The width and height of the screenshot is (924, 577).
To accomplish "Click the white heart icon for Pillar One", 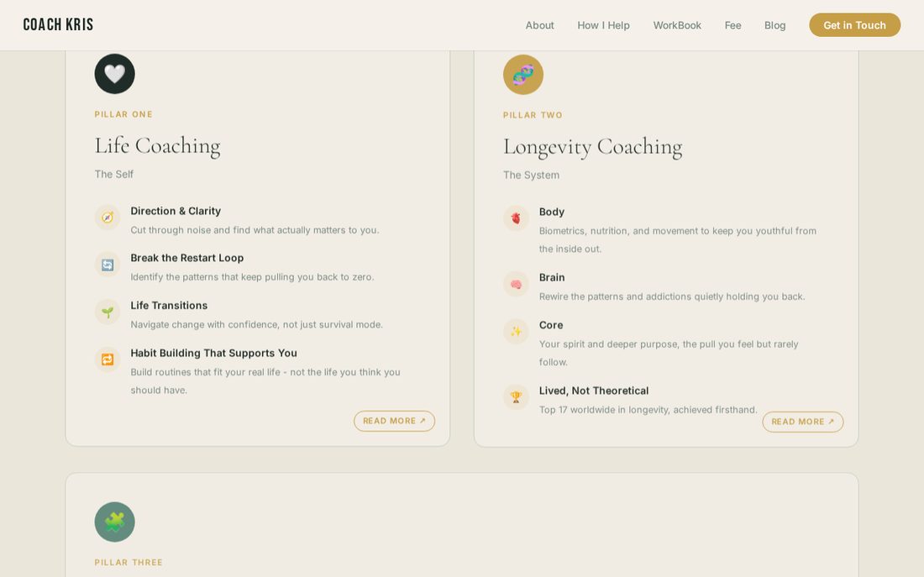I will pyautogui.click(x=114, y=74).
